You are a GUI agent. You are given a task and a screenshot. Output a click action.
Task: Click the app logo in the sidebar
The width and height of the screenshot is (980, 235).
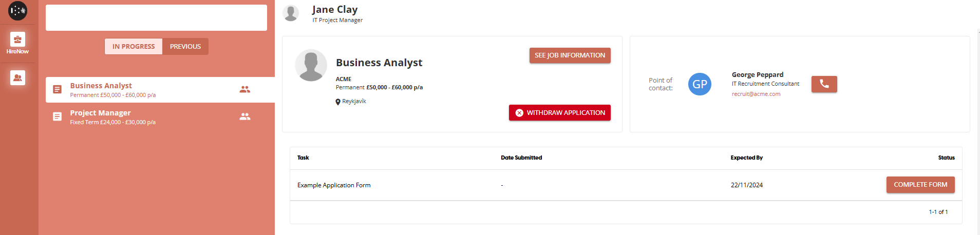coord(17,11)
